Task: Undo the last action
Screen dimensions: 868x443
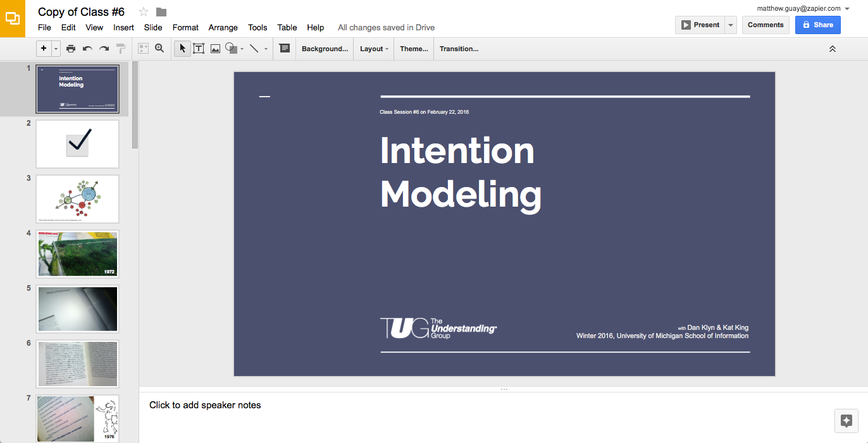Action: click(87, 48)
